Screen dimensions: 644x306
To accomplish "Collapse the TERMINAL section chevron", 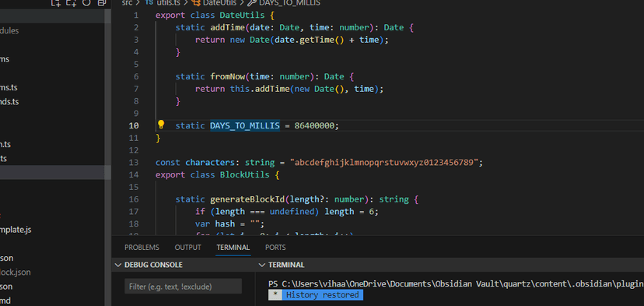I will point(261,265).
